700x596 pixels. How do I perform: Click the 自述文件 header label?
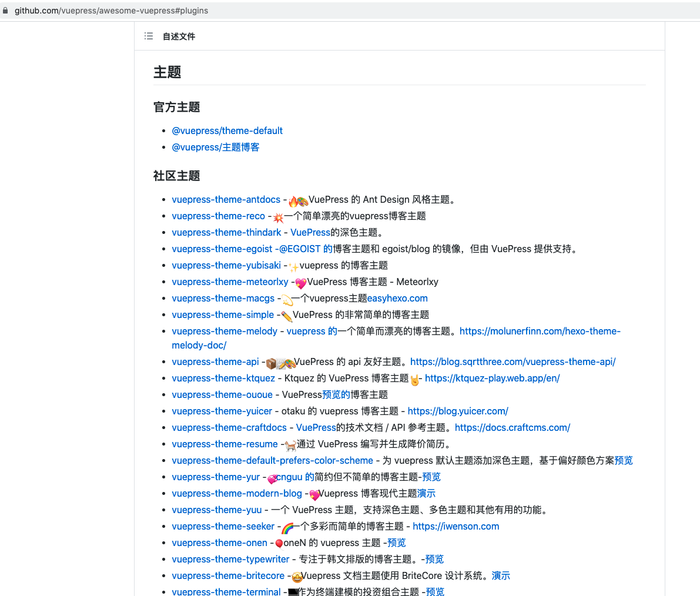179,36
